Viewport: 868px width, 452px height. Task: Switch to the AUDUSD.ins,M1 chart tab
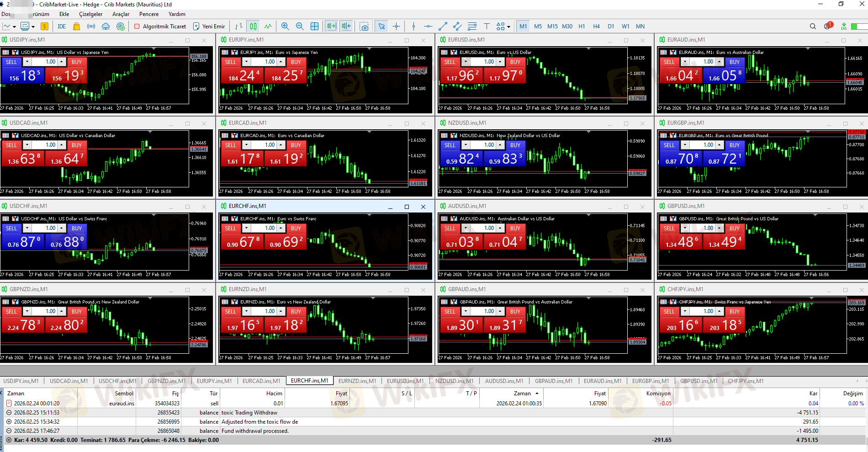[x=504, y=381]
